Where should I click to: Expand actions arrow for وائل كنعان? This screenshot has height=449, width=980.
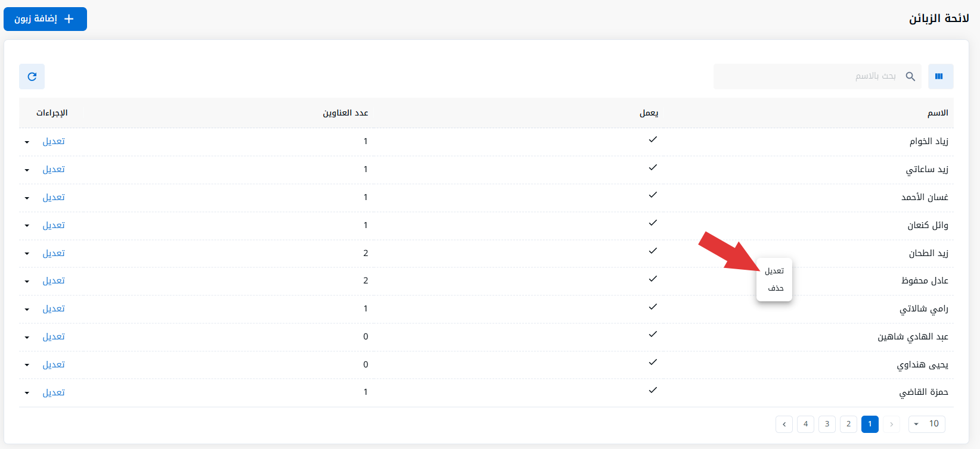[x=27, y=226]
